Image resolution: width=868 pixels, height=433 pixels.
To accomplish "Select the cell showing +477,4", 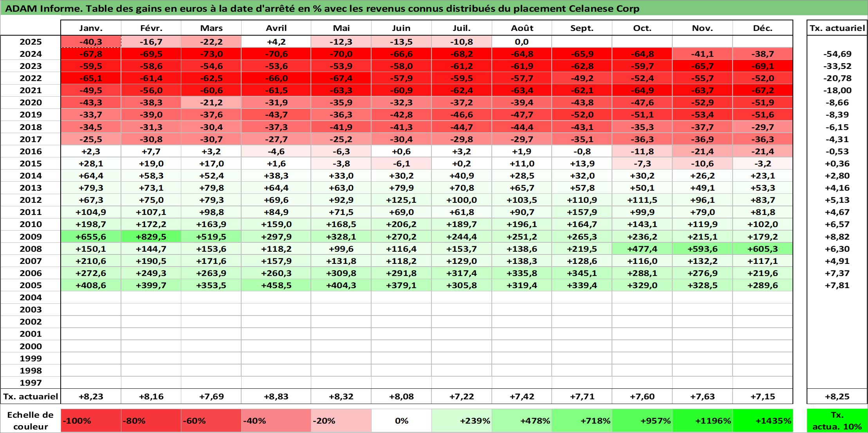I will [x=642, y=249].
